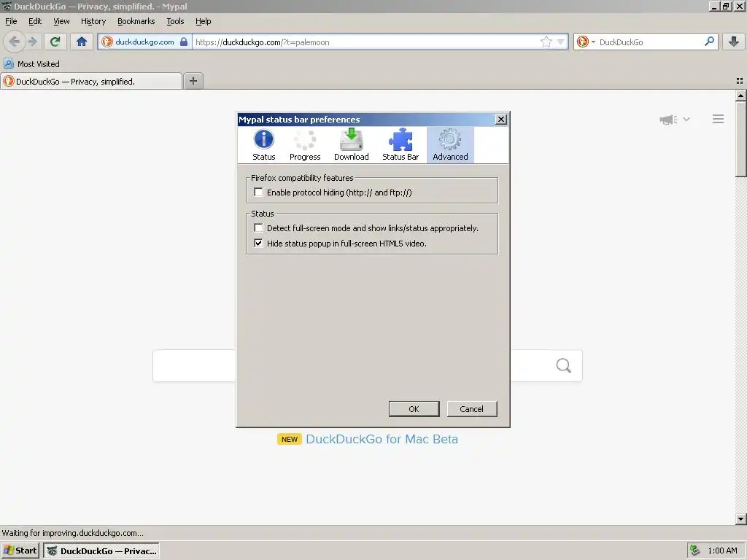
Task: Click the yellow NEW badge
Action: tap(289, 439)
